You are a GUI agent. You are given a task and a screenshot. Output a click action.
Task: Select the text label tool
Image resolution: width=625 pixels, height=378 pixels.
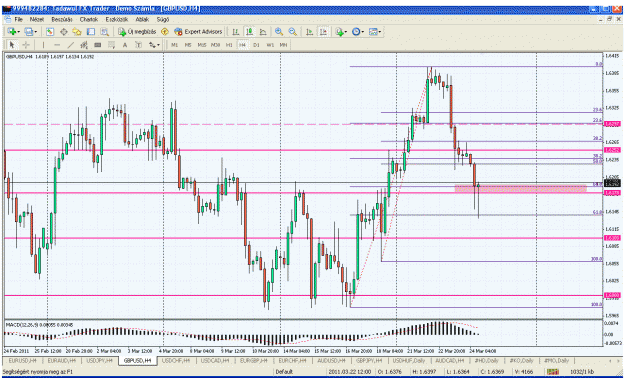[138, 45]
